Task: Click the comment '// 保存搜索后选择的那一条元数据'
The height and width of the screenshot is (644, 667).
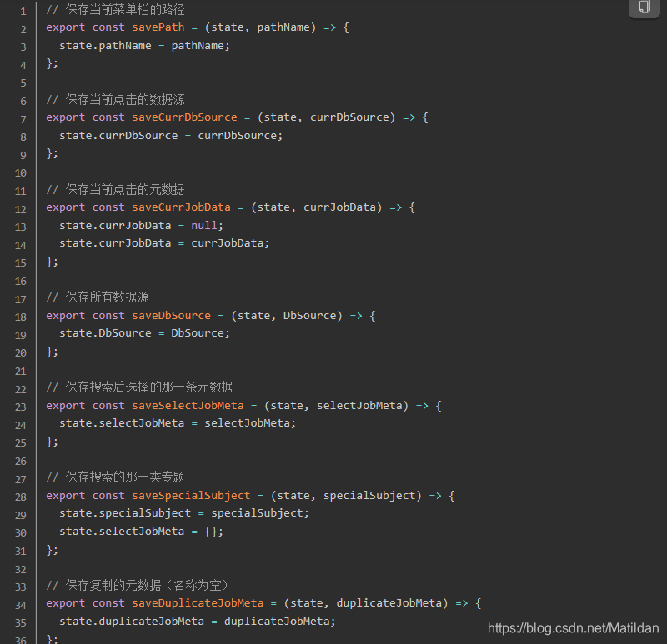Action: click(139, 387)
